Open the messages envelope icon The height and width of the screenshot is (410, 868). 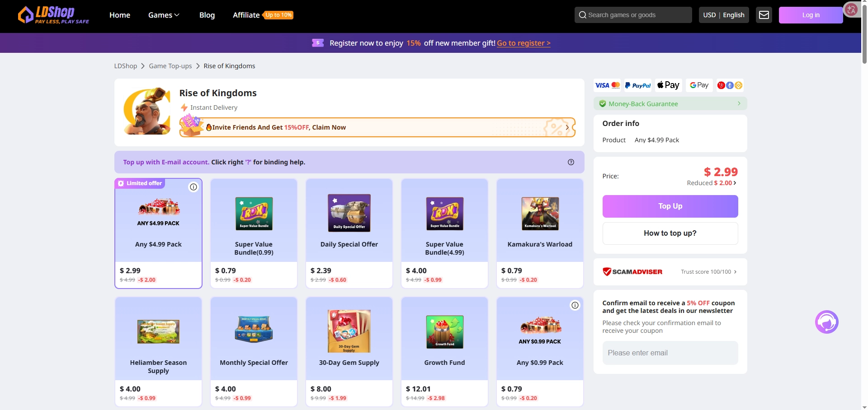(x=764, y=15)
